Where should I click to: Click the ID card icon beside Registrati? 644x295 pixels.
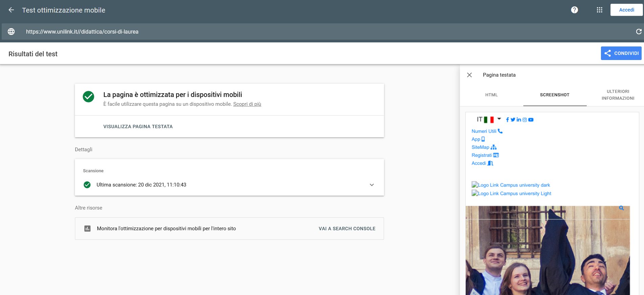coord(496,155)
